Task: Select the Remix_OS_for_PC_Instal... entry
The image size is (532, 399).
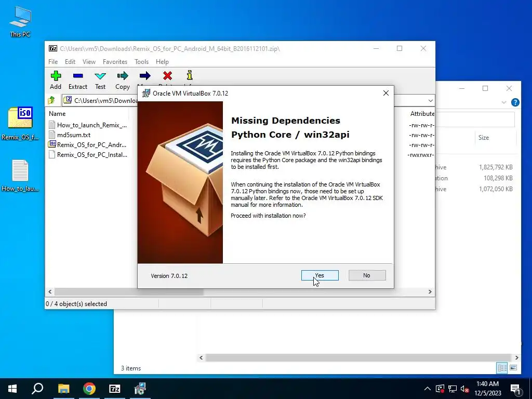Action: pyautogui.click(x=88, y=155)
